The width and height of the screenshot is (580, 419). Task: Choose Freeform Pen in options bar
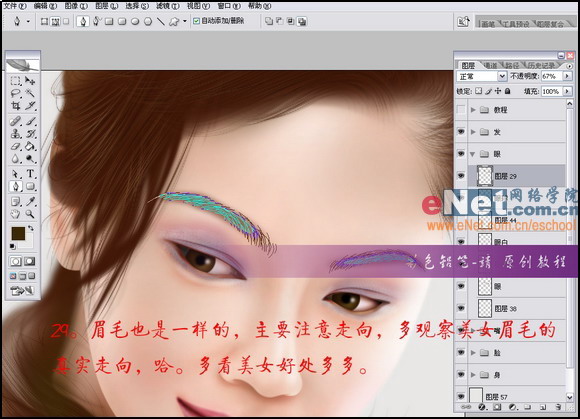coord(97,21)
